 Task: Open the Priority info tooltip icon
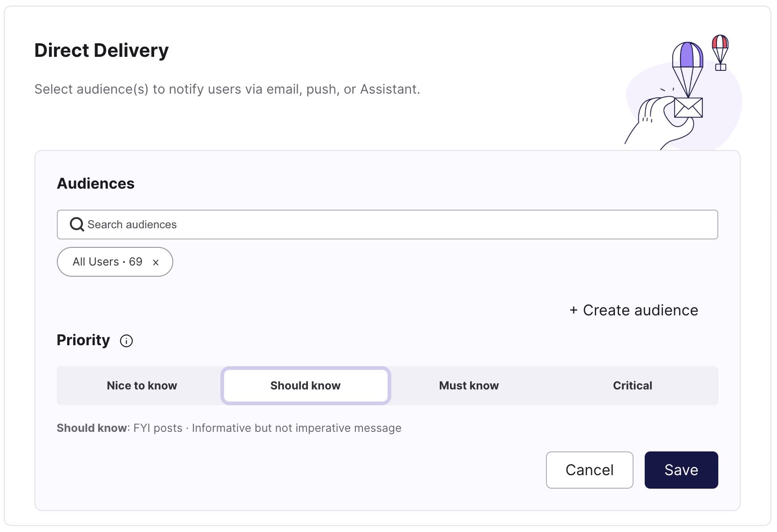(126, 341)
